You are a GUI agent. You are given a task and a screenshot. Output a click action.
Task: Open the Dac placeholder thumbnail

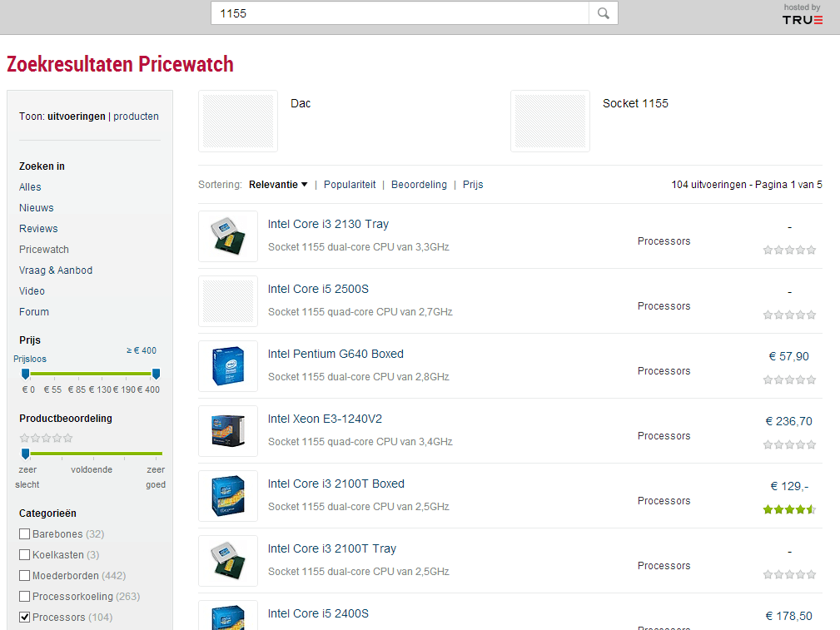click(x=238, y=121)
